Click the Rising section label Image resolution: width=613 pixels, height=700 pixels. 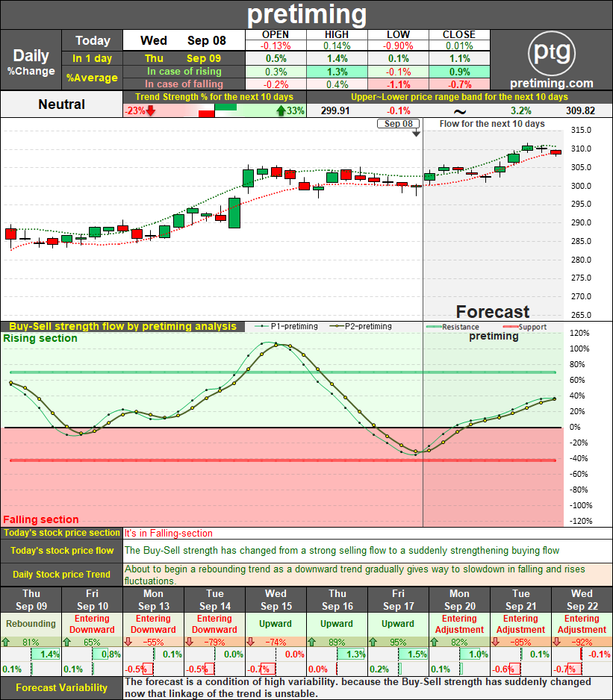pos(40,338)
